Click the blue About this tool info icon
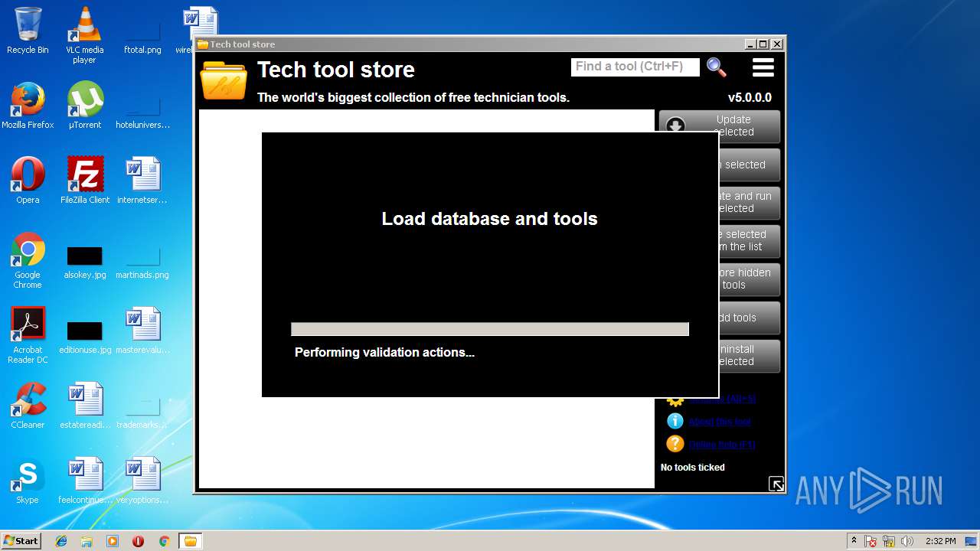 675,421
